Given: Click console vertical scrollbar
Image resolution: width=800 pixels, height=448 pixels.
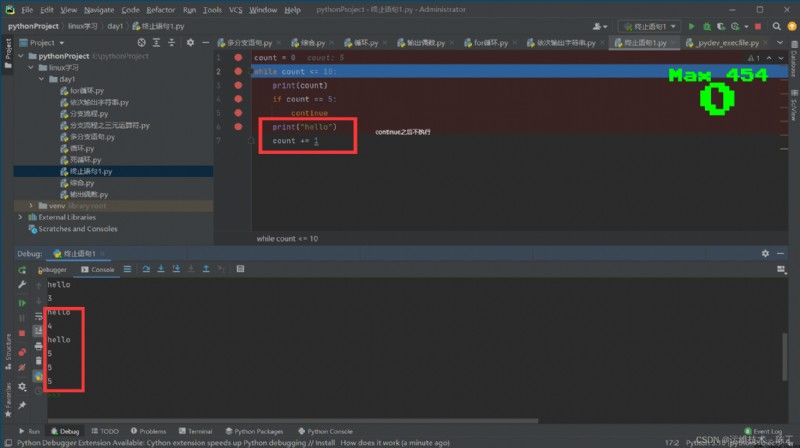Looking at the screenshot, I should (785, 356).
